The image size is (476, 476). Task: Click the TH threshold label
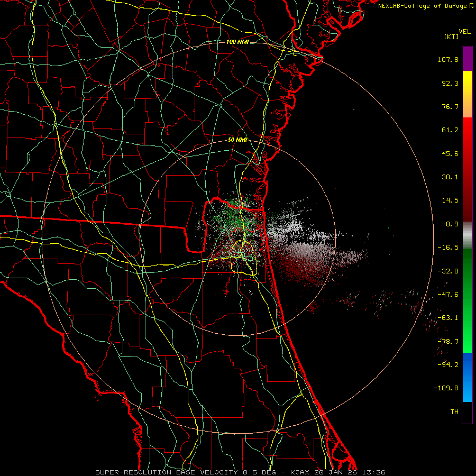(x=454, y=412)
